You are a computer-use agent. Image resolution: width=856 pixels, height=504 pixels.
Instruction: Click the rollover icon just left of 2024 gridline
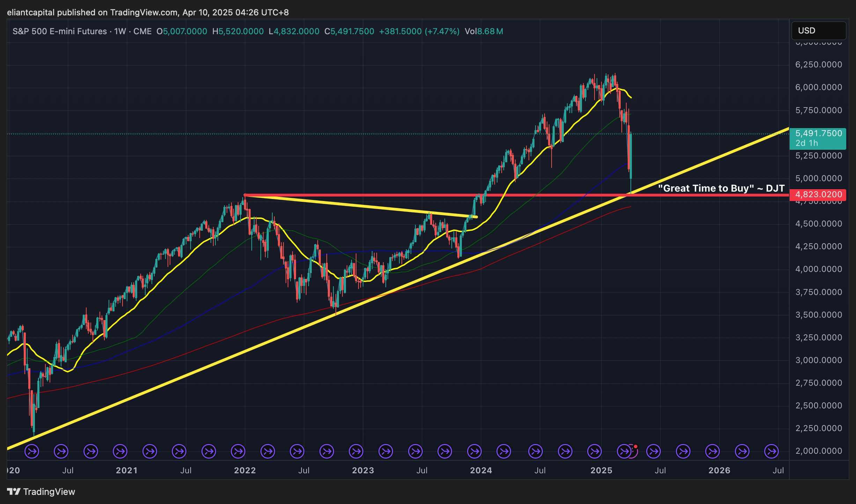pyautogui.click(x=474, y=451)
